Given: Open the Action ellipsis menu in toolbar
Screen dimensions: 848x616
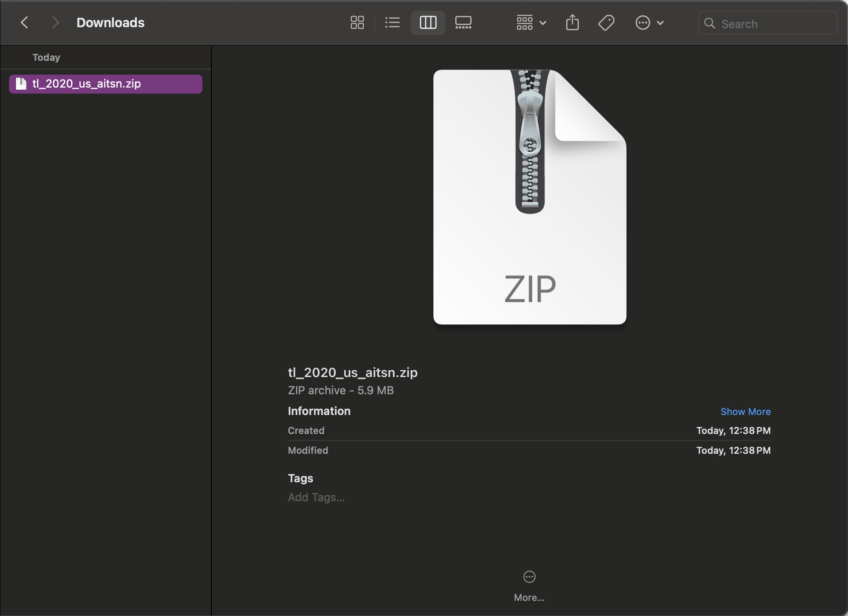Looking at the screenshot, I should click(x=649, y=22).
